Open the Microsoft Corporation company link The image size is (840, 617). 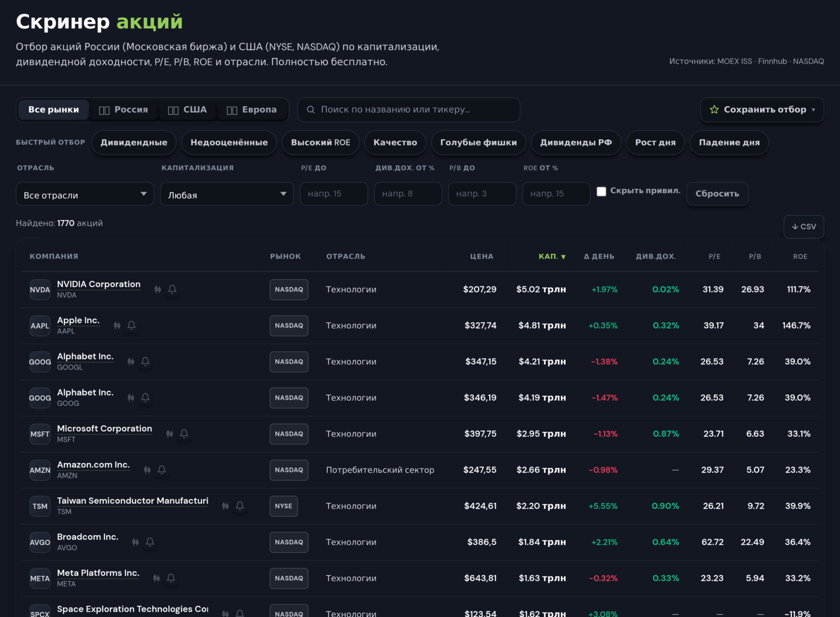105,429
